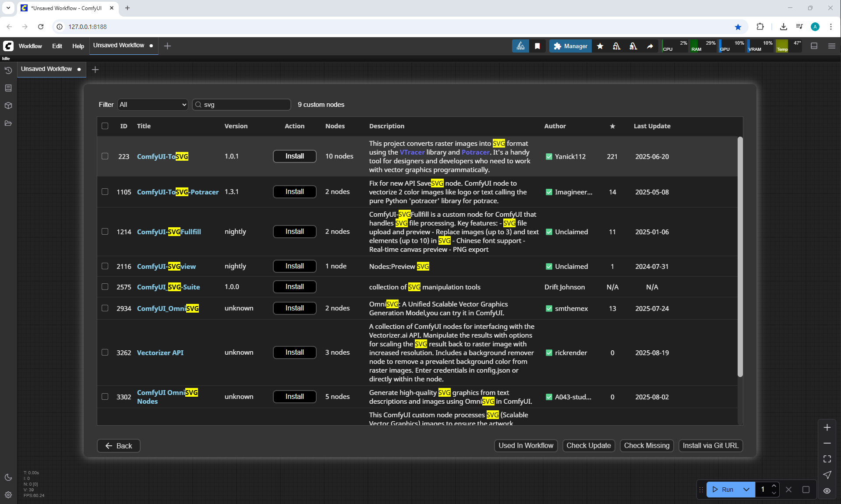Expand the Run button dropdown arrow
The height and width of the screenshot is (504, 841).
[746, 490]
